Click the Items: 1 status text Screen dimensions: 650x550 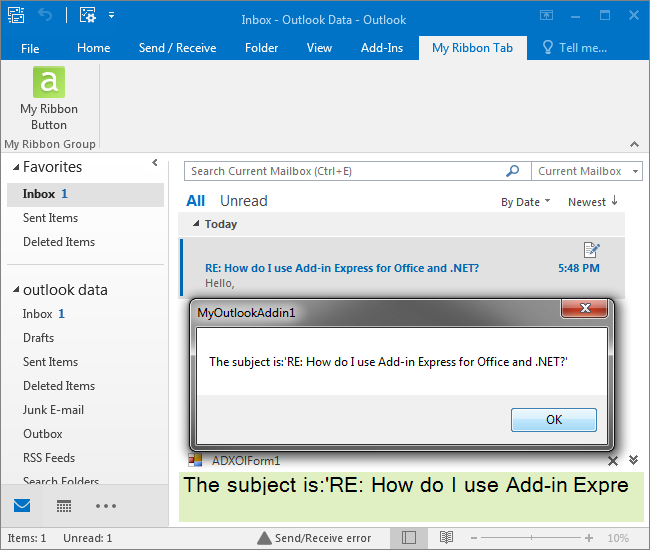[27, 538]
